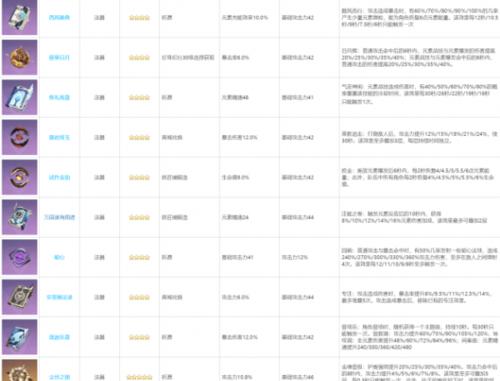Open the 流浪乐章 weapon name link

[59, 337]
